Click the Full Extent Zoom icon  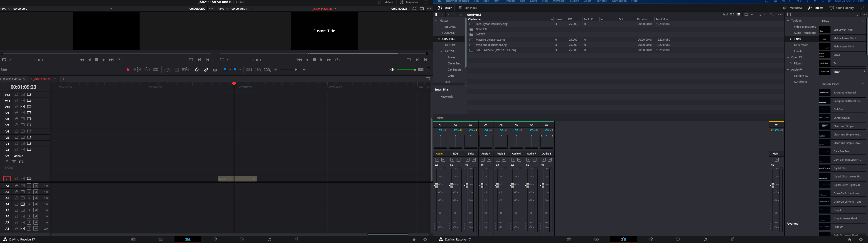[x=249, y=70]
